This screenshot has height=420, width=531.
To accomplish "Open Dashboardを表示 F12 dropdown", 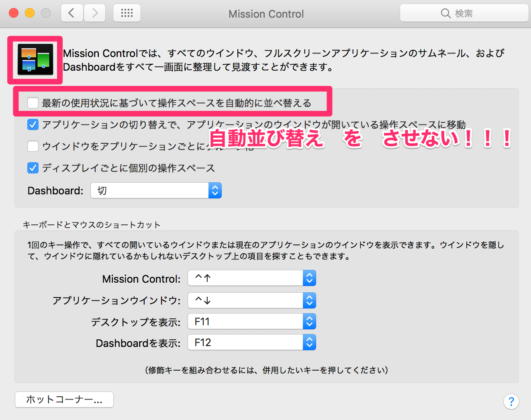I will pyautogui.click(x=252, y=342).
